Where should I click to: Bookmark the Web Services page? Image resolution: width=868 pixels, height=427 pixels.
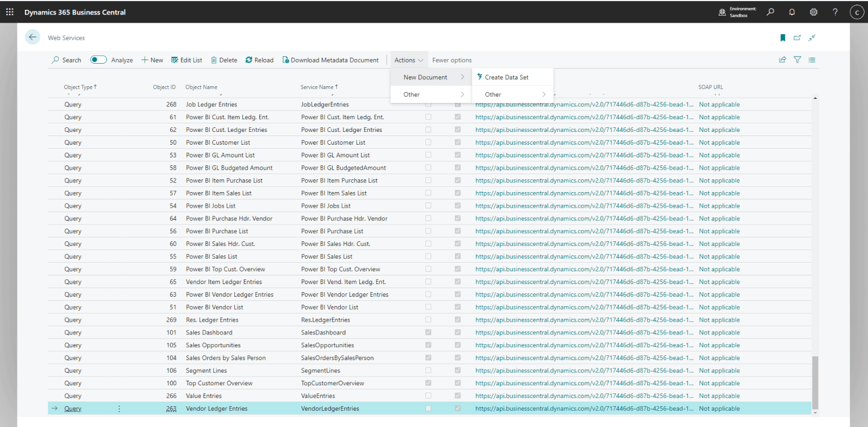[782, 38]
